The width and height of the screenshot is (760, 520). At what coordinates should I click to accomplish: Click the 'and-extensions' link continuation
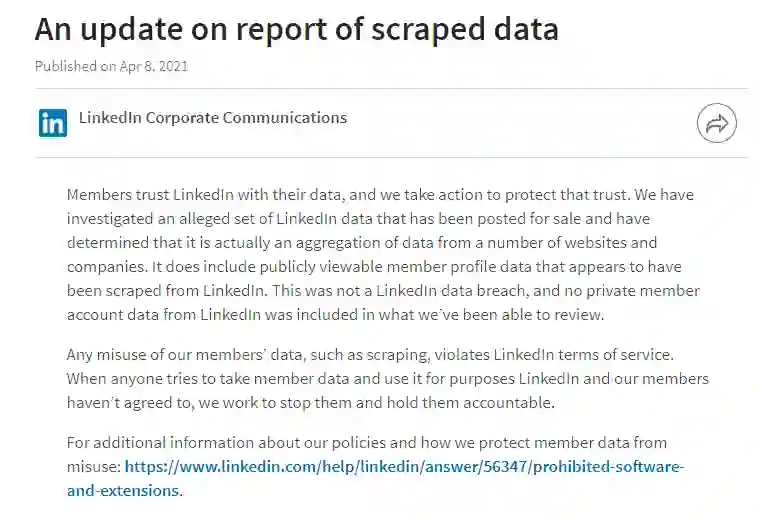click(123, 490)
